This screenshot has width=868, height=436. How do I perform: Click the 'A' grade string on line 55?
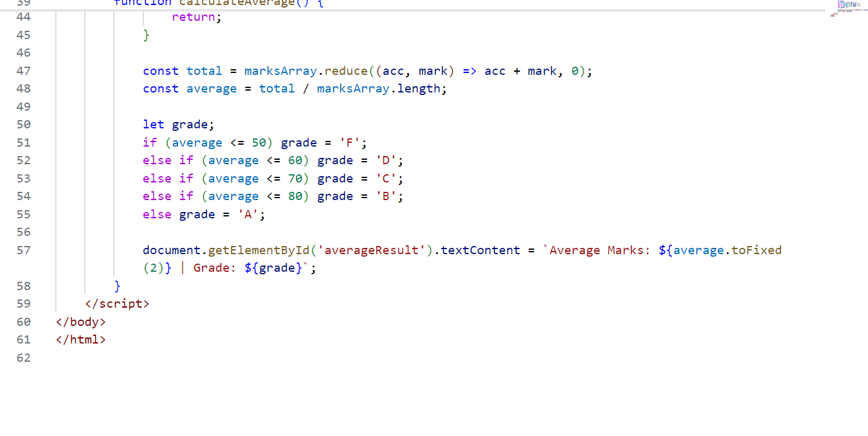click(248, 215)
